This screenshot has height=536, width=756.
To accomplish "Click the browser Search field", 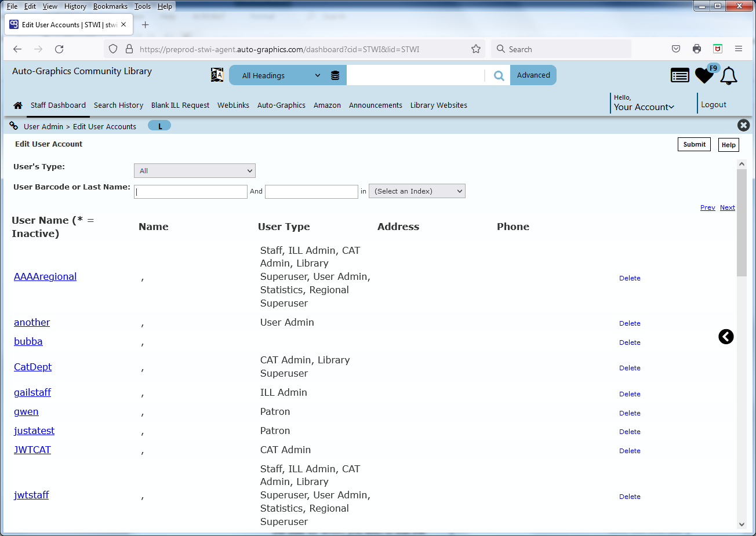I will point(561,49).
